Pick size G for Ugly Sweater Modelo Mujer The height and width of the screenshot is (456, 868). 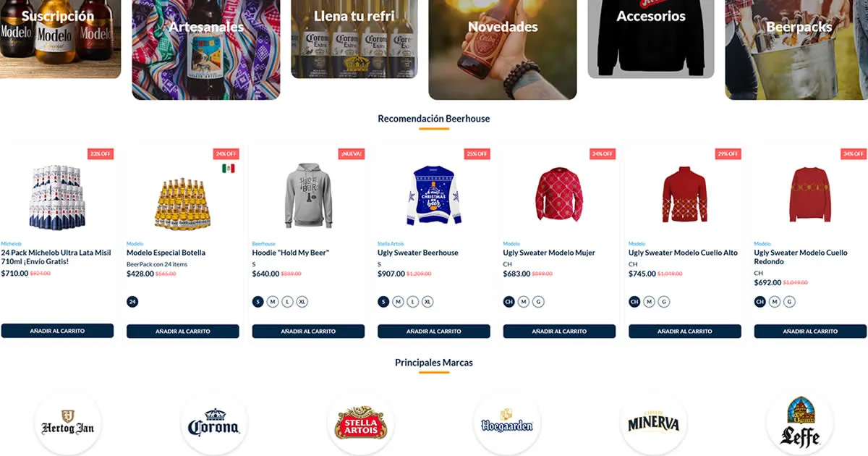point(538,302)
